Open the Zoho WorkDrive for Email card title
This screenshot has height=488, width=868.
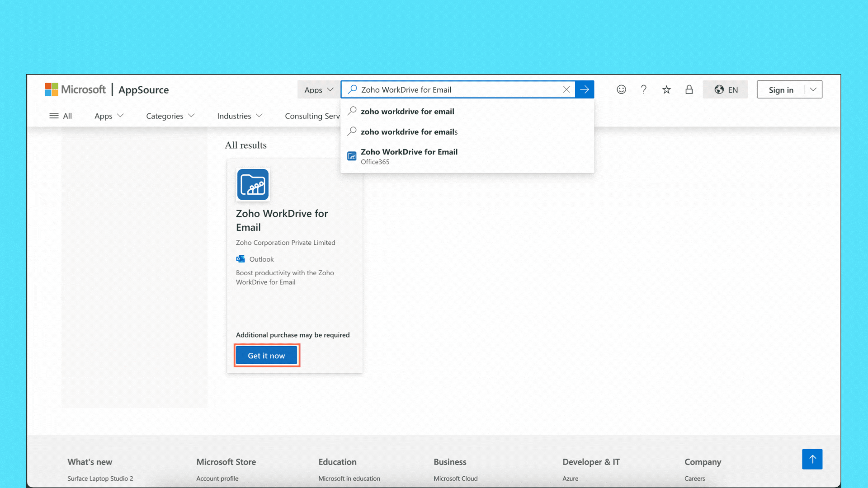coord(282,220)
